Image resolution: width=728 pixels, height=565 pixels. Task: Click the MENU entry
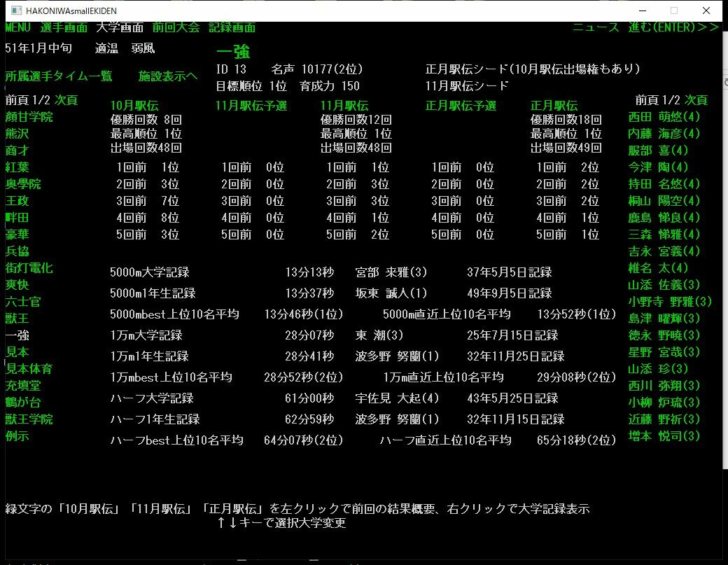[17, 28]
